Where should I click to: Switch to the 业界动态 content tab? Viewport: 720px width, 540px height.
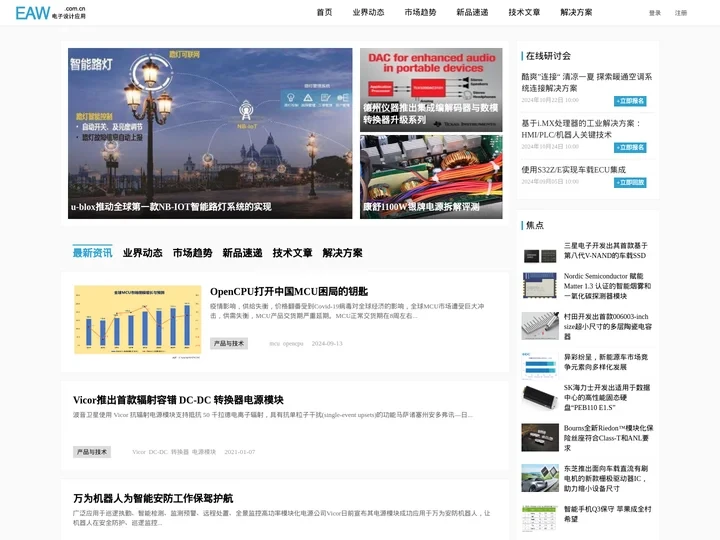[x=142, y=253]
